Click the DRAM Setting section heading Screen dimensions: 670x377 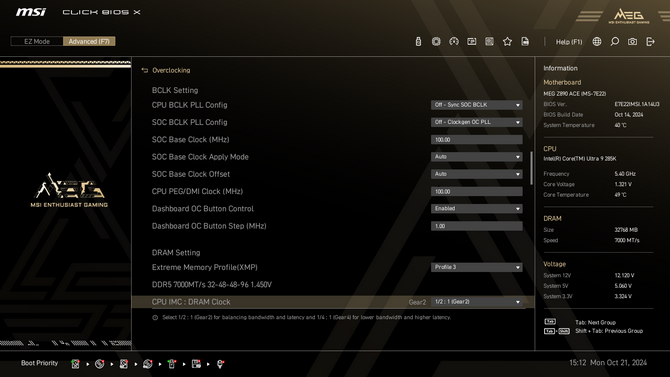click(176, 253)
